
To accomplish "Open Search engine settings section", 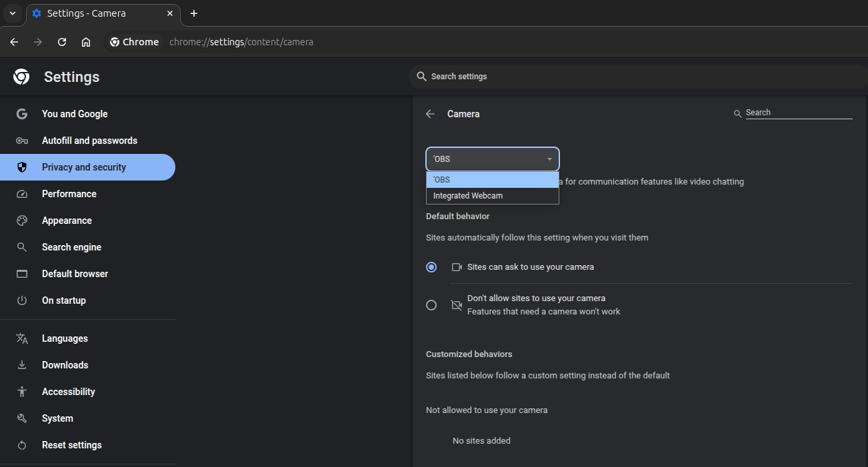I will coord(87,247).
